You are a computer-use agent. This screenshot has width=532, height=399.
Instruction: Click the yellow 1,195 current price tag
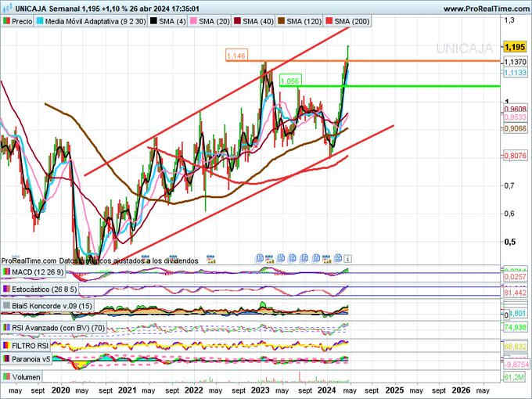point(515,47)
